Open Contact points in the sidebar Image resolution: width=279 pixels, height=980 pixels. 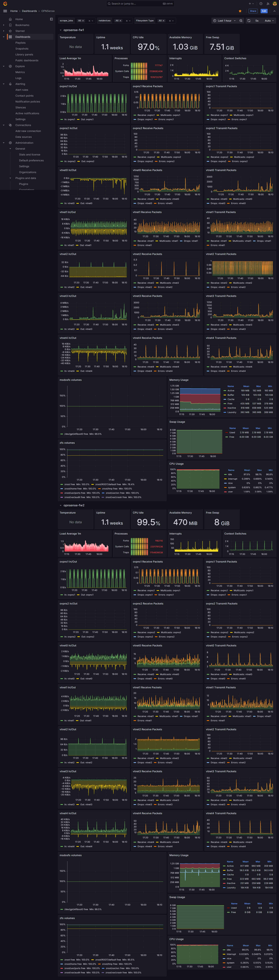24,96
